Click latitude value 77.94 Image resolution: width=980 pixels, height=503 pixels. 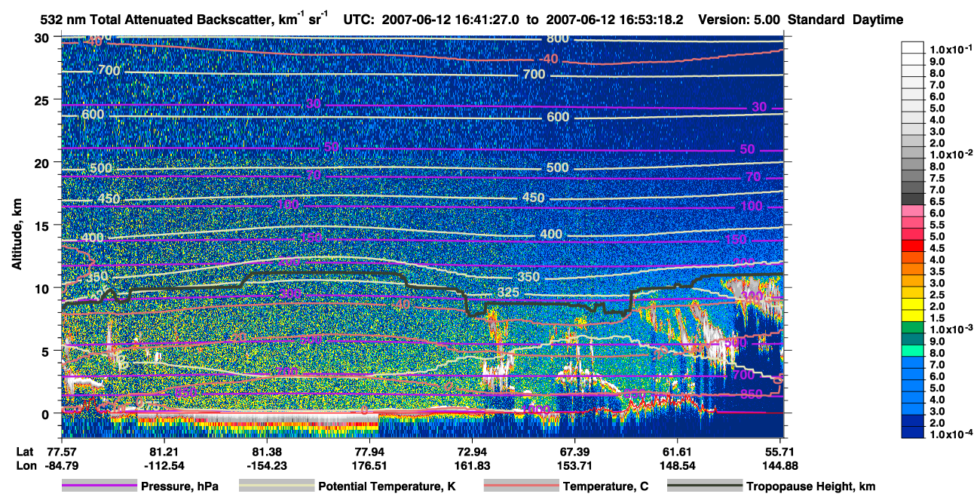coord(369,451)
